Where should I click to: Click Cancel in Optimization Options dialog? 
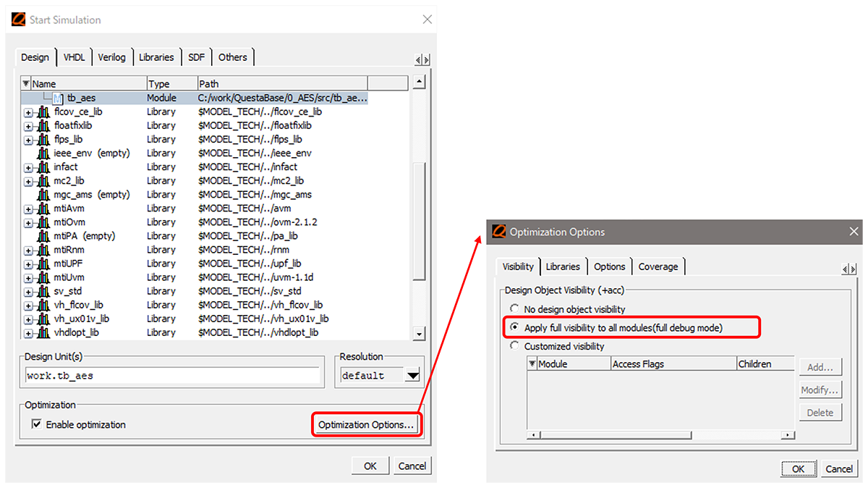tap(839, 468)
